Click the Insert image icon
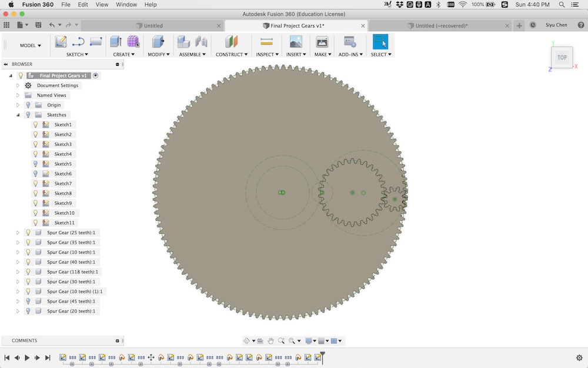This screenshot has height=368, width=588. [296, 42]
